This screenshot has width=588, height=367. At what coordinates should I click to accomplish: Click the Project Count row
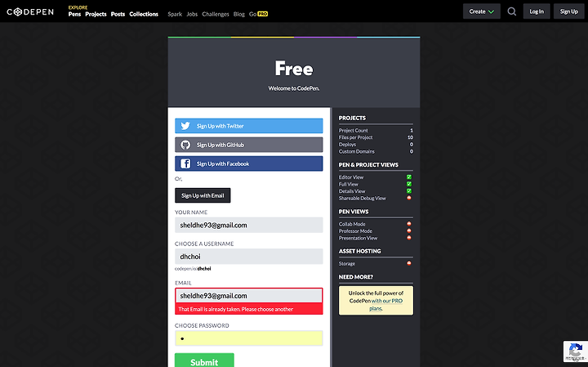pos(376,131)
